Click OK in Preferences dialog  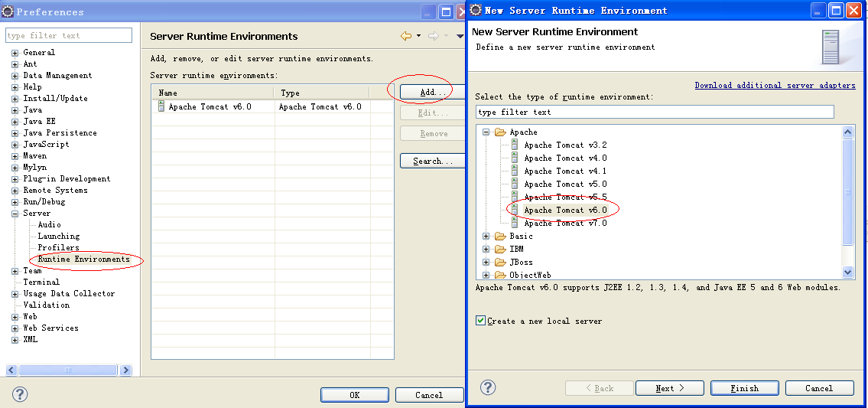click(354, 395)
